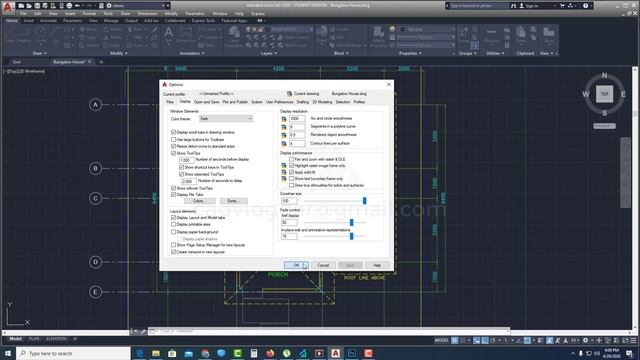Viewport: 640px width, 360px height.
Task: Switch to the Drafting tab in Options
Action: pyautogui.click(x=302, y=102)
